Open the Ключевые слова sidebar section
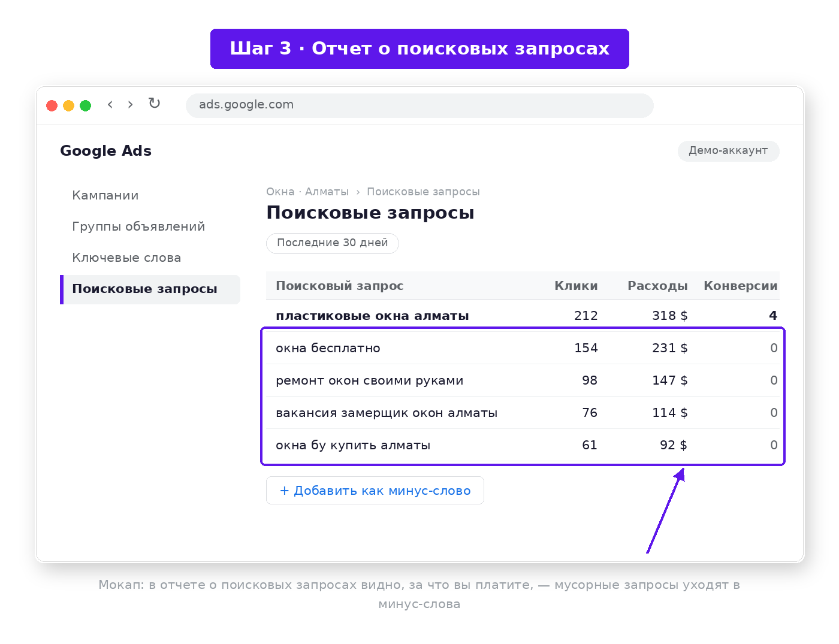839x644 pixels. (x=126, y=258)
